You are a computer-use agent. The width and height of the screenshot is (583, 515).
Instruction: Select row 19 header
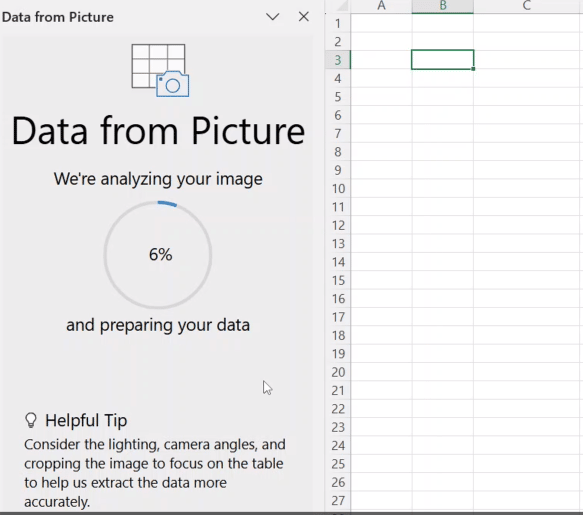tap(338, 354)
